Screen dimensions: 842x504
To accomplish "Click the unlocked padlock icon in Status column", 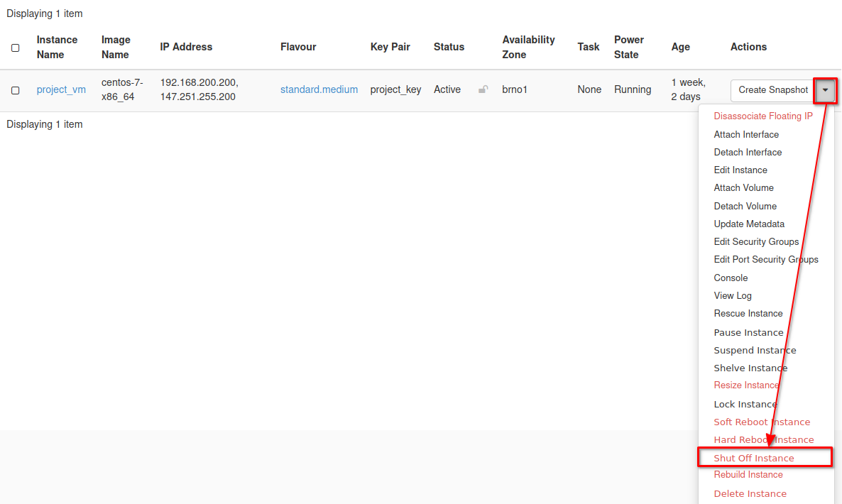I will tap(483, 89).
